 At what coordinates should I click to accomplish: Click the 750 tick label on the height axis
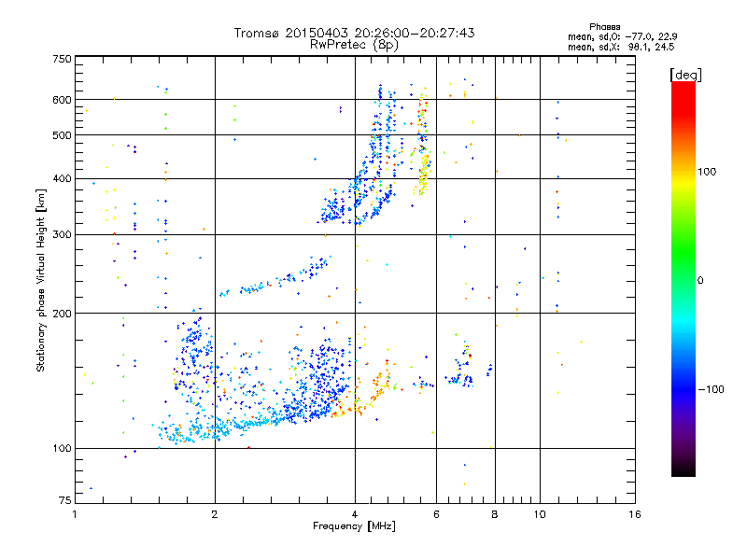62,59
